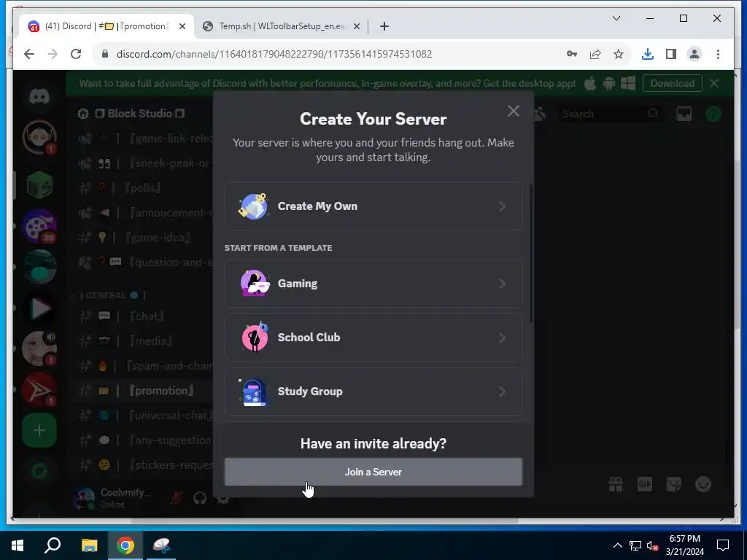Open green Help icon in header
This screenshot has height=560, width=747.
coord(713,114)
